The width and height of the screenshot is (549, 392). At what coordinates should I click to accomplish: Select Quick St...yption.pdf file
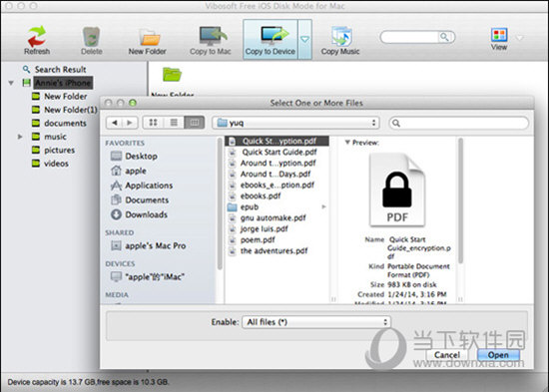pos(276,141)
